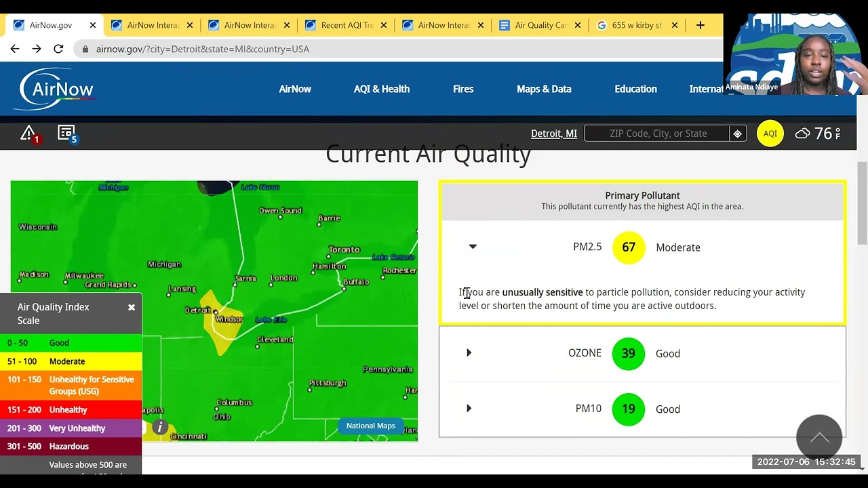Screen dimensions: 868x488
Task: Click the AirNow logo
Action: (x=57, y=89)
